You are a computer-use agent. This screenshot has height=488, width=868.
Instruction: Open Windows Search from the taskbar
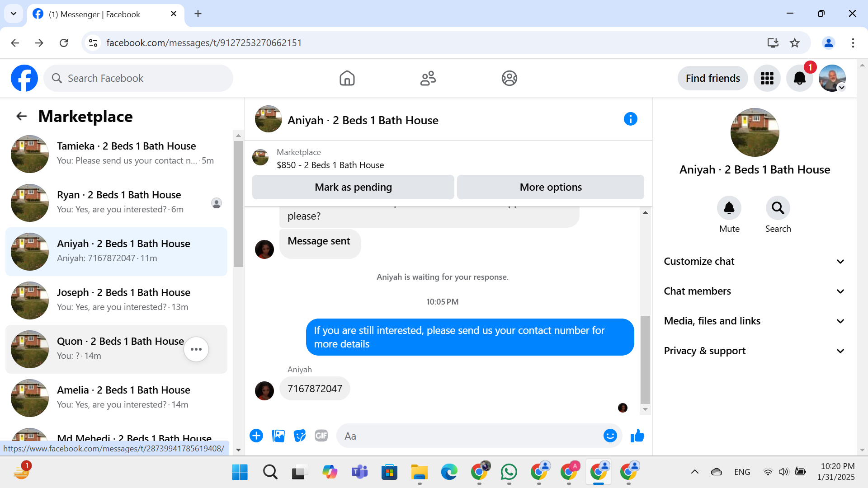[x=270, y=472]
